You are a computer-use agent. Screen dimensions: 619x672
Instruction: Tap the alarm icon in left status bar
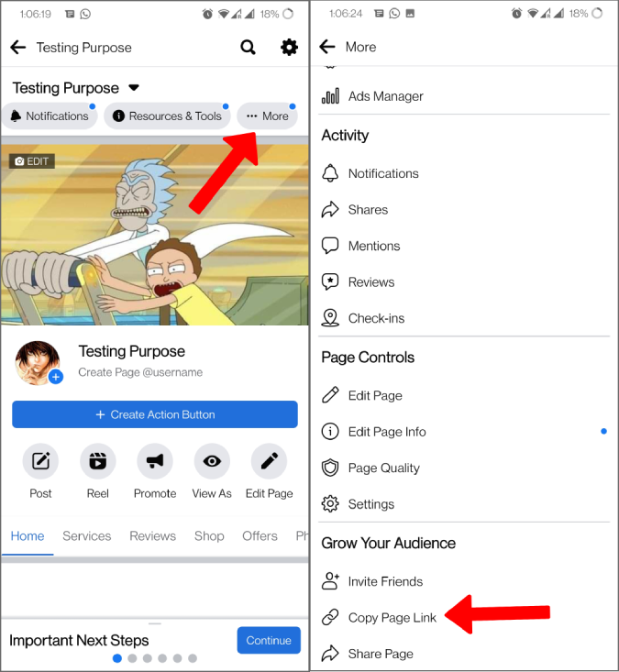coord(207,14)
